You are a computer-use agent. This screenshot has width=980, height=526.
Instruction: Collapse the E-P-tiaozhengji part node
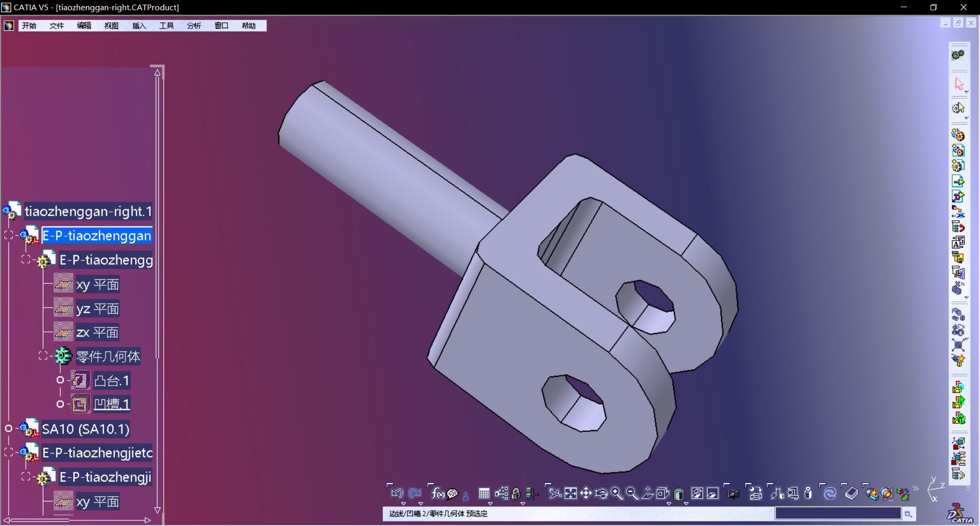pos(26,476)
